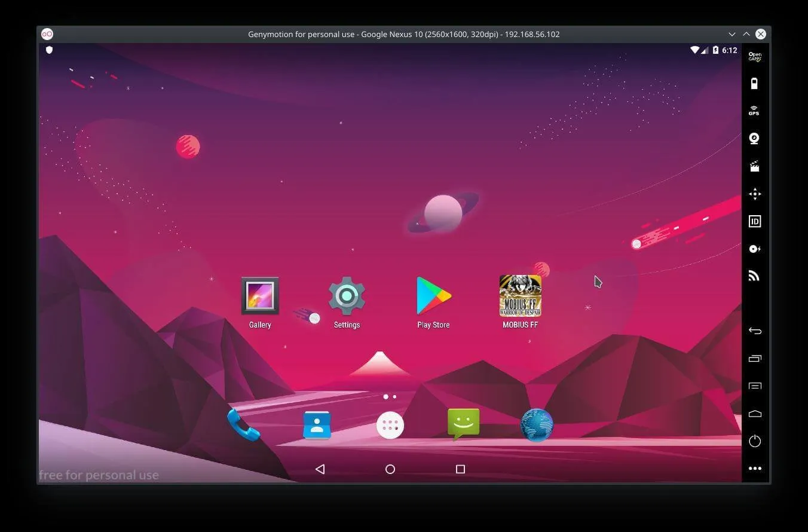Open the Disk IO widget
The width and height of the screenshot is (808, 532).
point(755,249)
